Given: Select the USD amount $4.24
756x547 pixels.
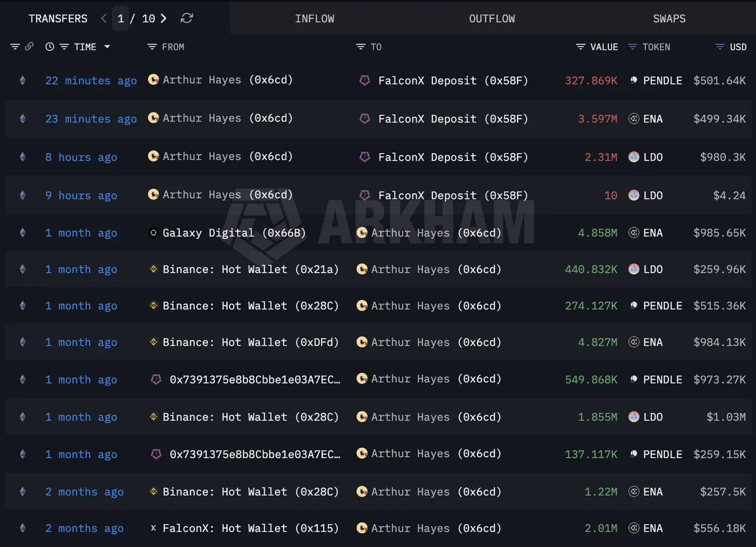Looking at the screenshot, I should (730, 196).
